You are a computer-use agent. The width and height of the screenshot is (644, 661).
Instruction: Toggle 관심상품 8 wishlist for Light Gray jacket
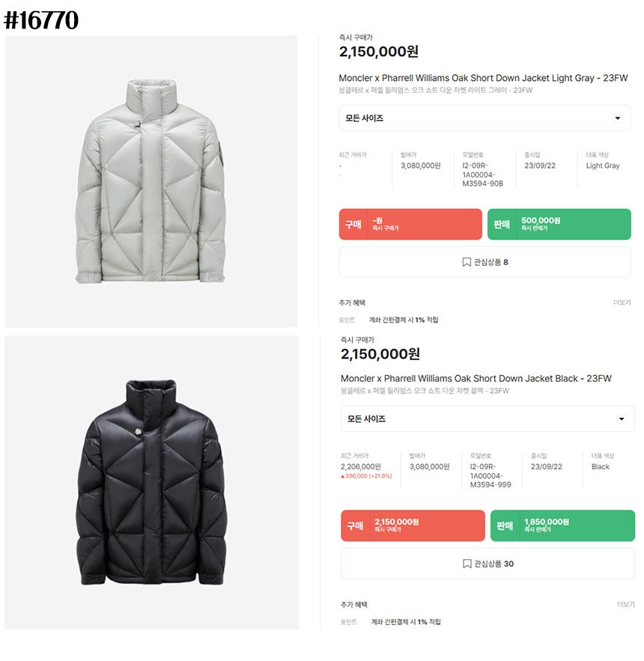485,262
